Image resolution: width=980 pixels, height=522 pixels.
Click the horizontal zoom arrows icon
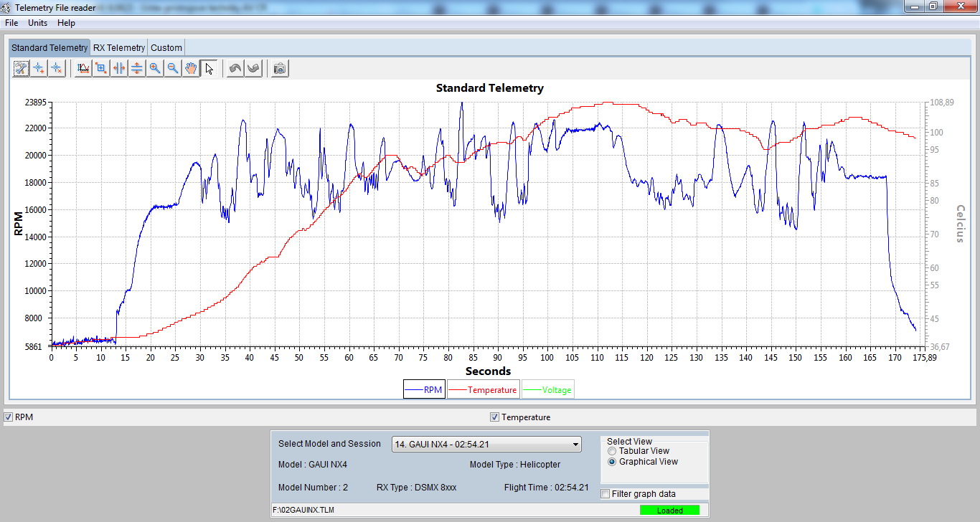(x=119, y=69)
